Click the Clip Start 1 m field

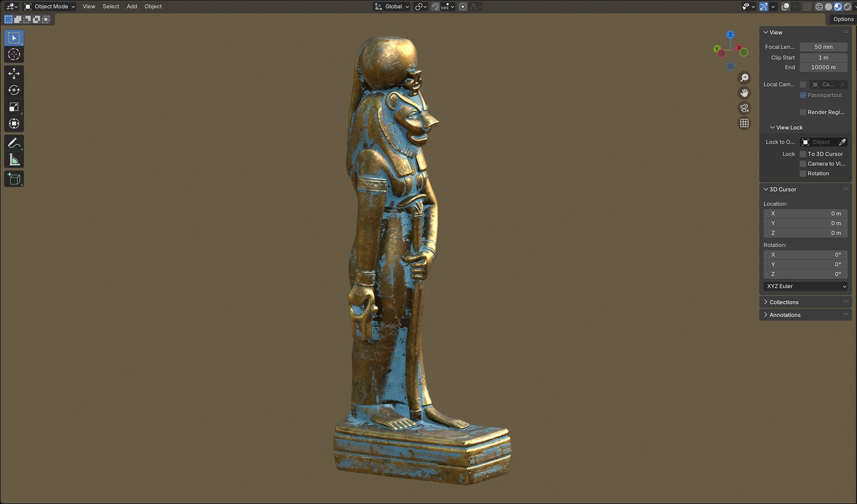(823, 58)
